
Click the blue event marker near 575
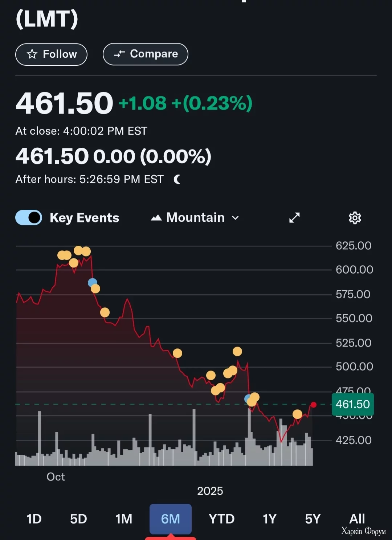click(x=93, y=282)
